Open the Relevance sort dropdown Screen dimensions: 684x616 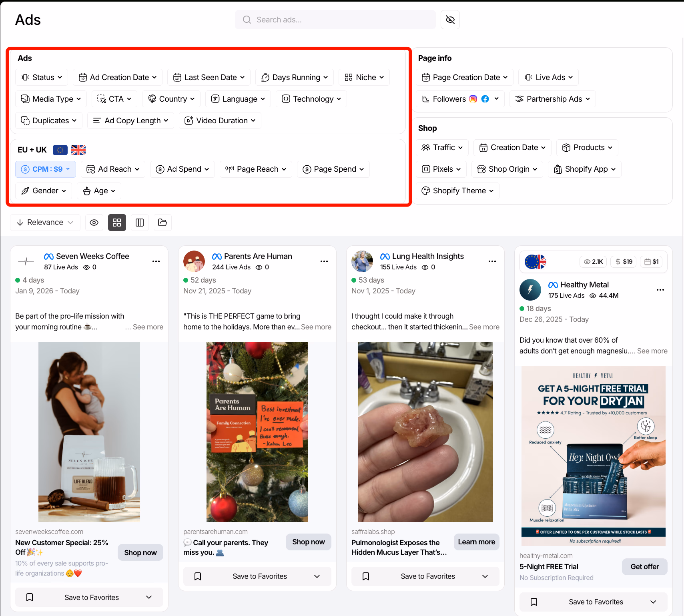(x=45, y=223)
